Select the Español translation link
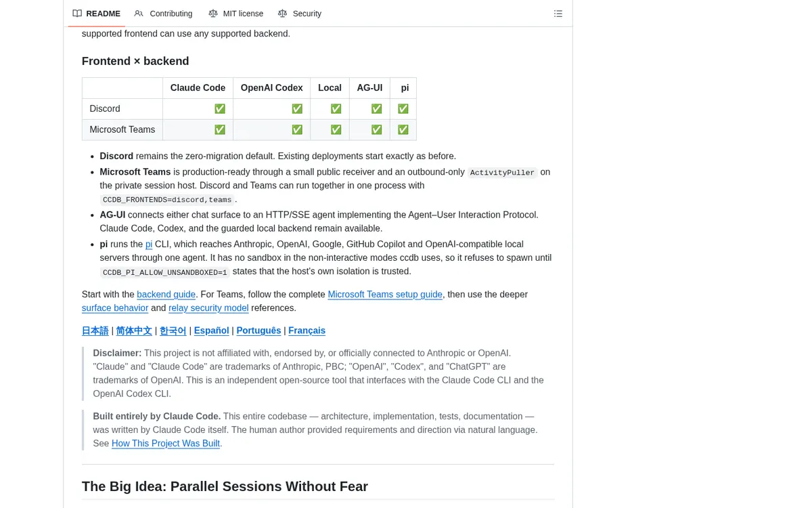This screenshot has height=508, width=812. coord(212,331)
